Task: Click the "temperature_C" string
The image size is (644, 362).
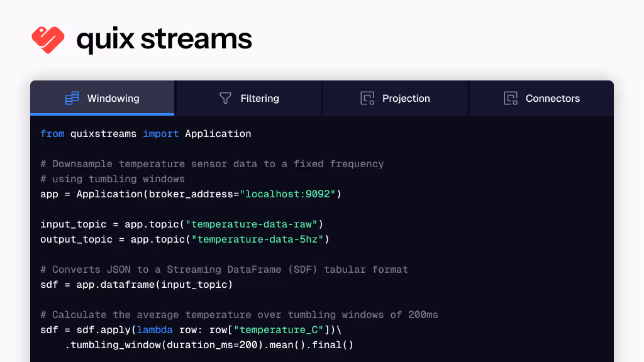Action: [279, 330]
